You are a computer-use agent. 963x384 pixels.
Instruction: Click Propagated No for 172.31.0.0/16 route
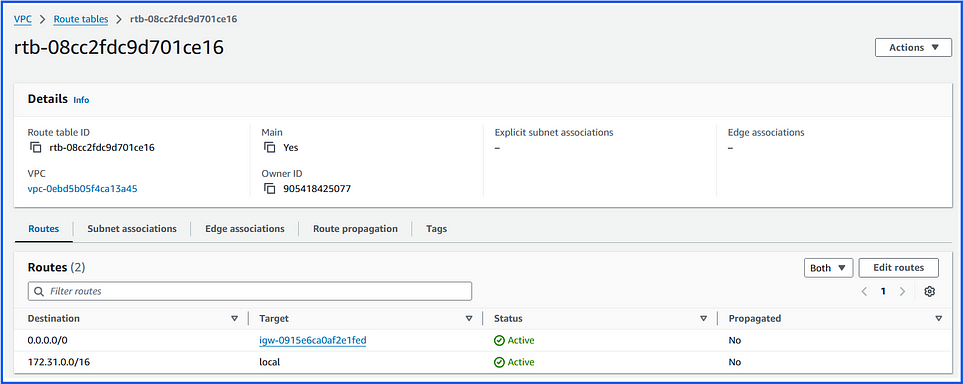(735, 362)
